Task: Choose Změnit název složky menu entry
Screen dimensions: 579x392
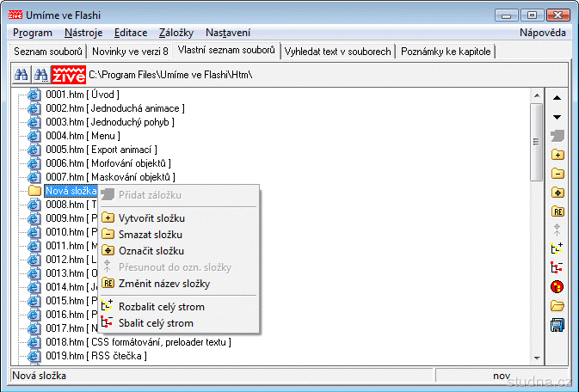Action: [179, 284]
